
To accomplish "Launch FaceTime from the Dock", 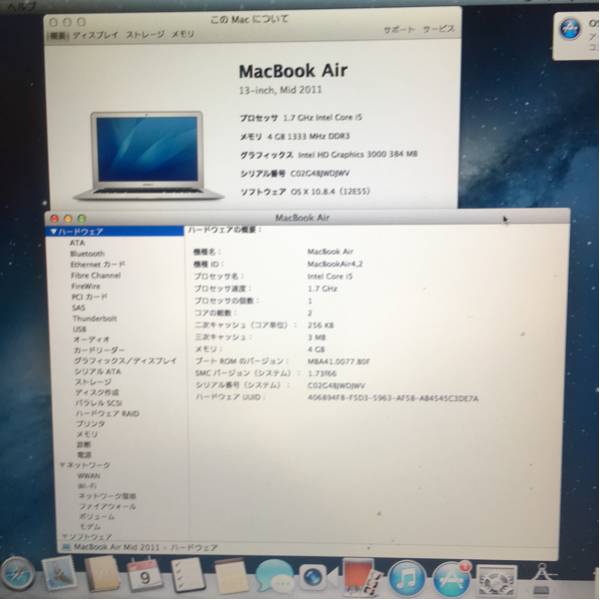I will click(x=317, y=577).
